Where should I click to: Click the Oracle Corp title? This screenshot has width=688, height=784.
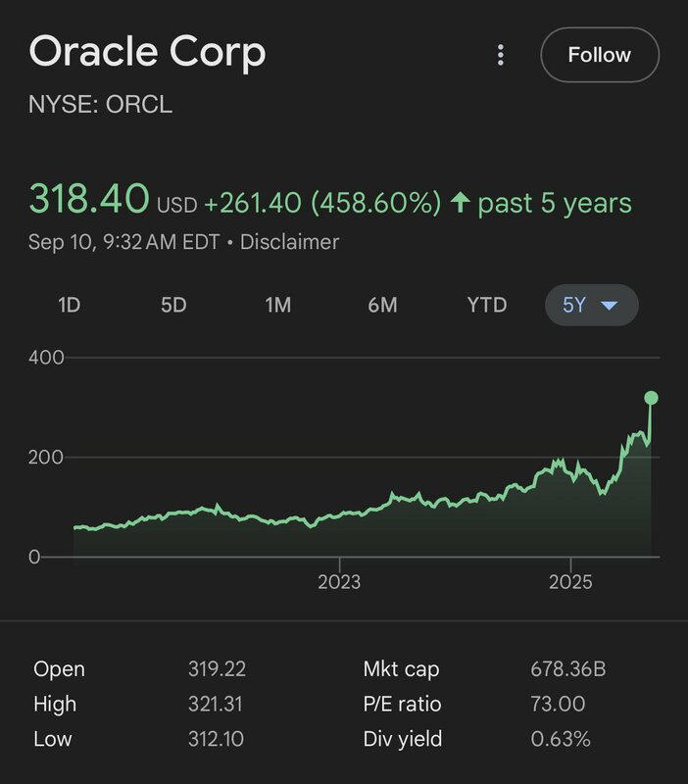(x=148, y=51)
